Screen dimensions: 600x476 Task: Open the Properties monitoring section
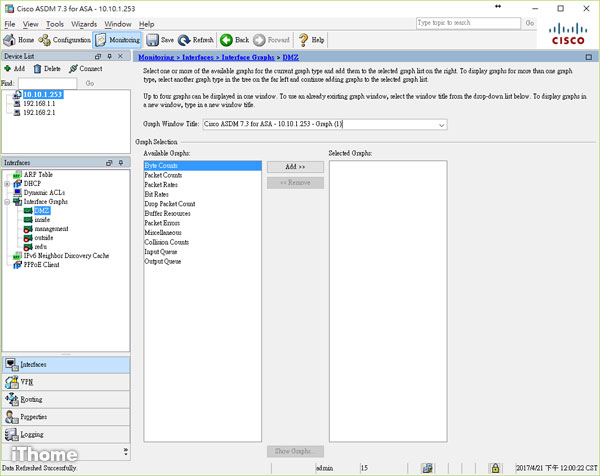[66, 417]
